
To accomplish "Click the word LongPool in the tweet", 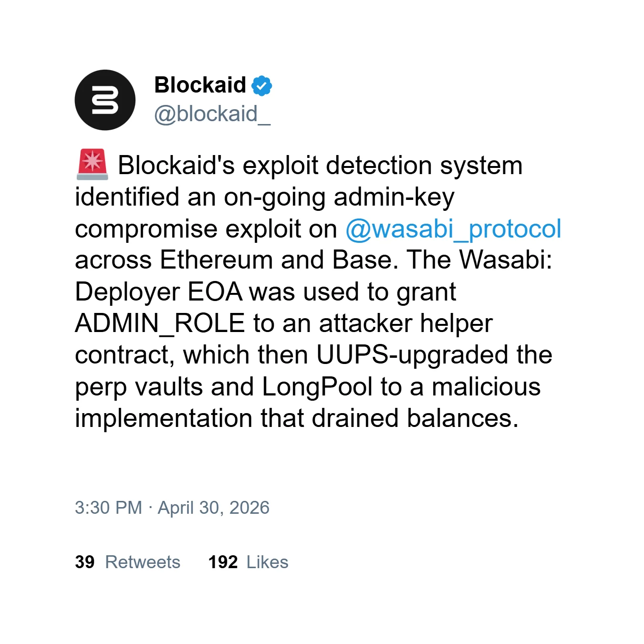I will pos(317,386).
